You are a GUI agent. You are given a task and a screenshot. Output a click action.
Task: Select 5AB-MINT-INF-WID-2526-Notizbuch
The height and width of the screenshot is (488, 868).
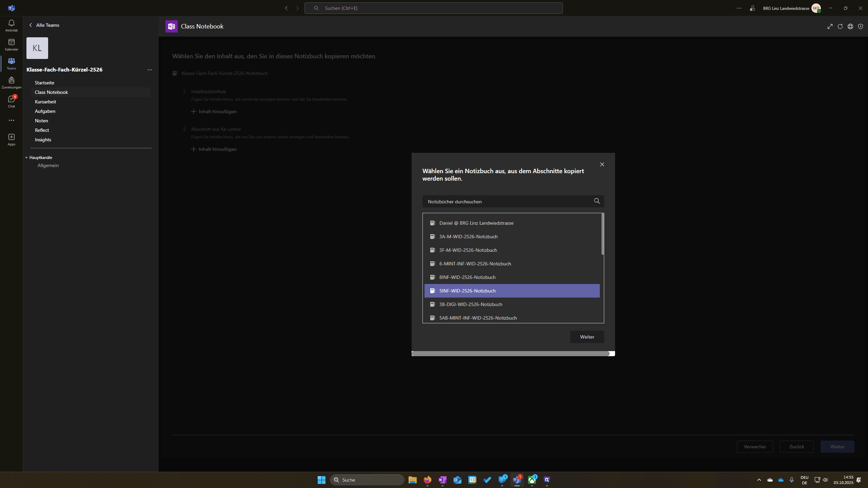point(512,318)
